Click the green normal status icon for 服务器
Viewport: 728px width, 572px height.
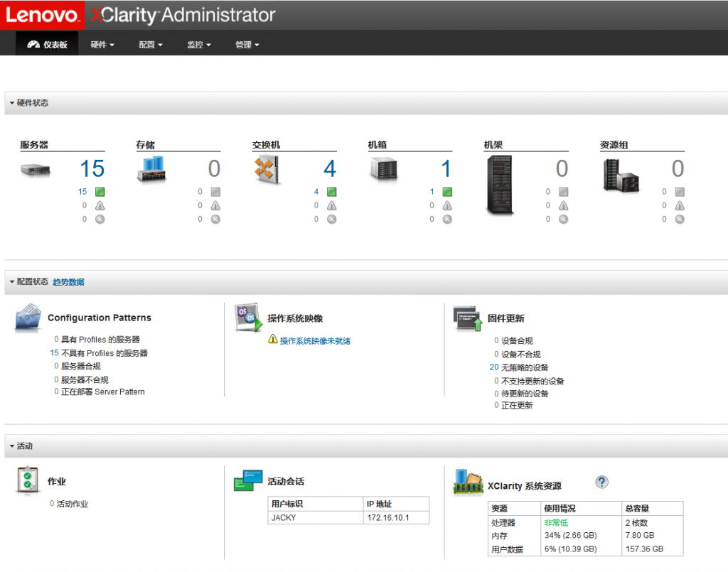pos(100,192)
